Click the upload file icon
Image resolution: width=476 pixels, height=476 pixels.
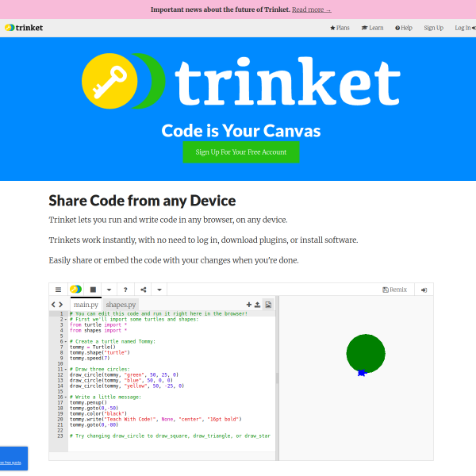(x=257, y=305)
